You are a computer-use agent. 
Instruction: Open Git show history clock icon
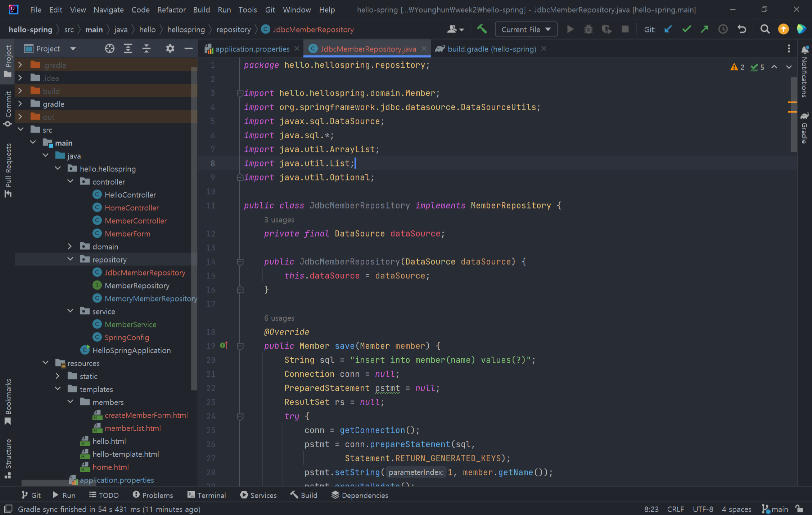tap(723, 29)
